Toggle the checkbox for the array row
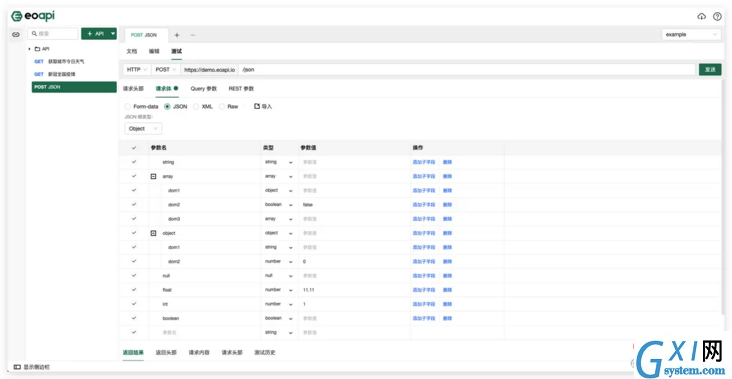732x379 pixels. pyautogui.click(x=134, y=176)
